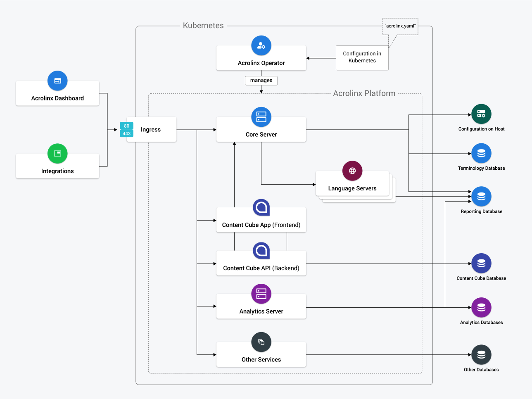Click the "acrolinx.yaml" callout note
Viewport: 532px width, 399px height.
point(400,26)
